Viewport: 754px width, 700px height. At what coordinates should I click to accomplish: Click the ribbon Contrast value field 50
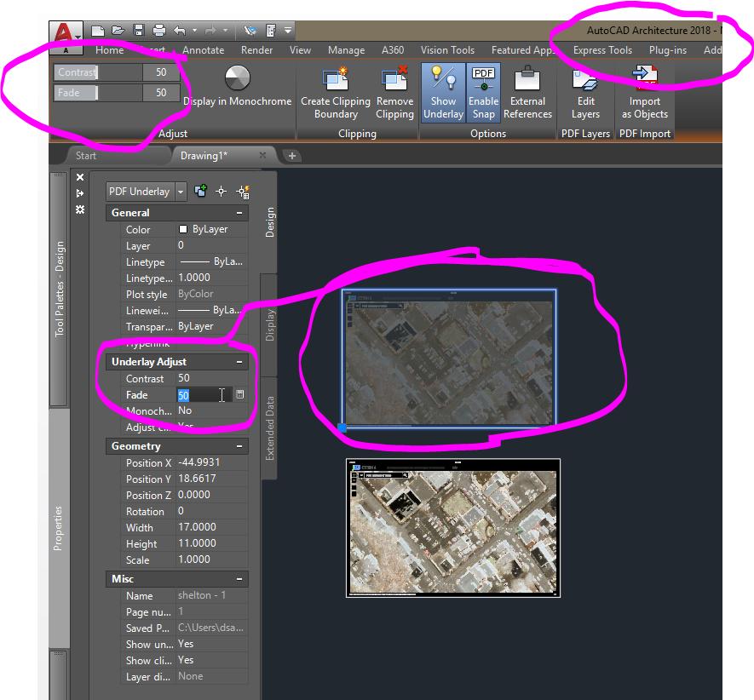[161, 72]
